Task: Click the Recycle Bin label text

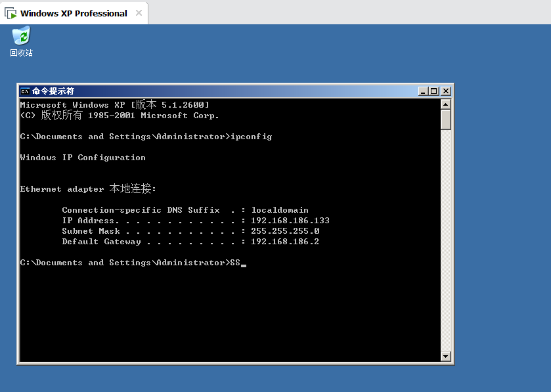Action: (x=22, y=53)
